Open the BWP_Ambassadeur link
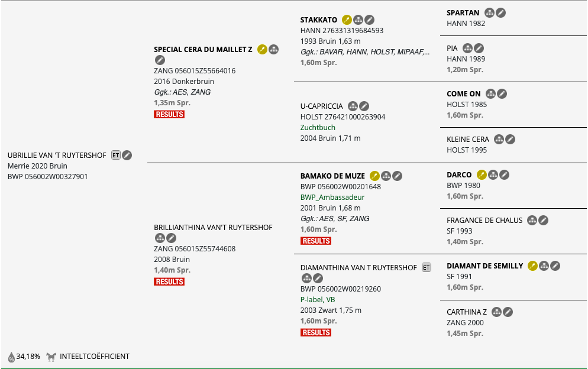Screen dimensions: 588x369 click(x=332, y=198)
